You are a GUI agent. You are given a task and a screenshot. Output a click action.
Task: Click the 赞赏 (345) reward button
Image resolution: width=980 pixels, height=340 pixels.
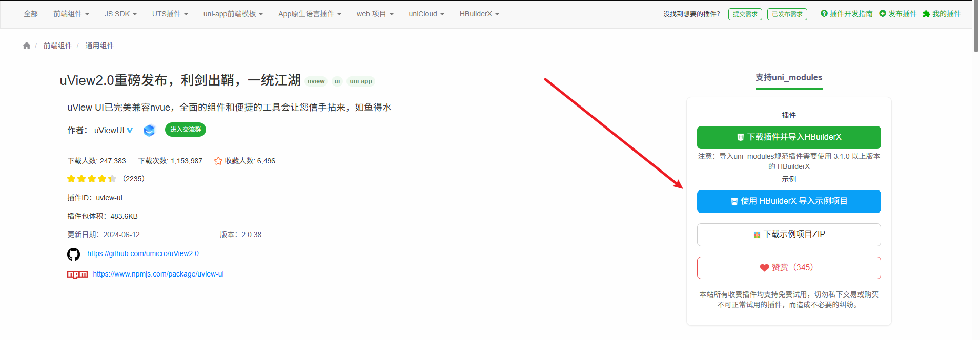click(x=789, y=268)
